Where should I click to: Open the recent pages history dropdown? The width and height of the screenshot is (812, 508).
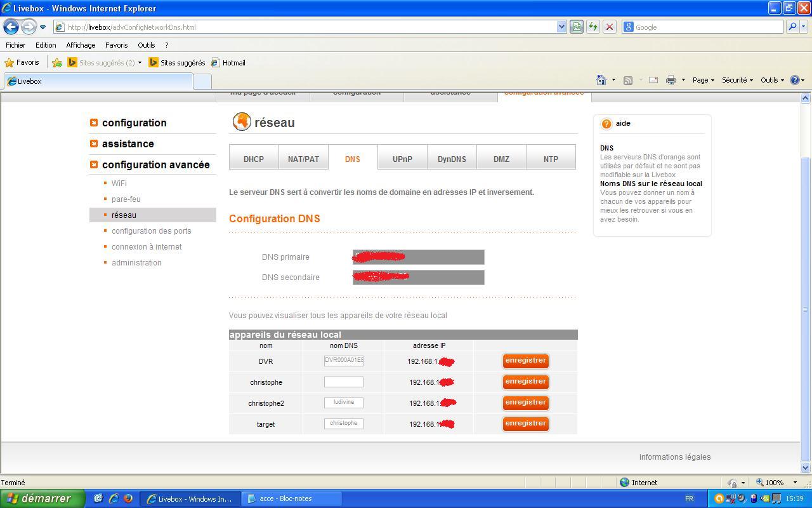43,27
